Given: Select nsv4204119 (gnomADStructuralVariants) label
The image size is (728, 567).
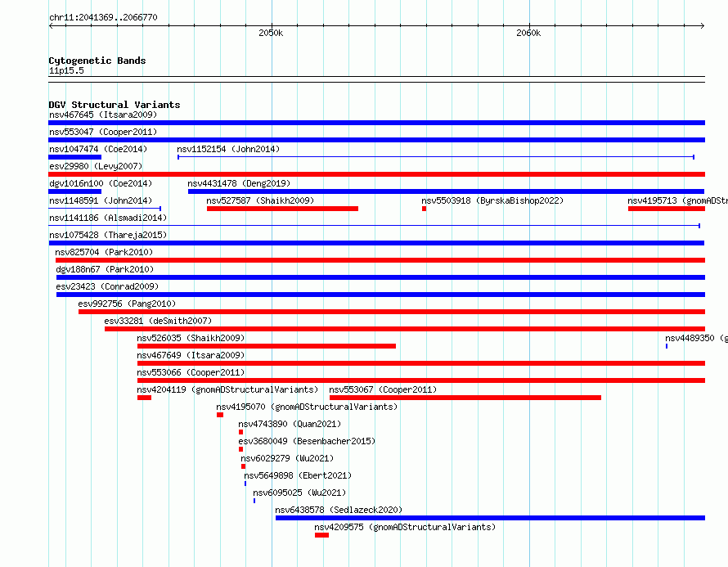Looking at the screenshot, I should click(227, 389).
